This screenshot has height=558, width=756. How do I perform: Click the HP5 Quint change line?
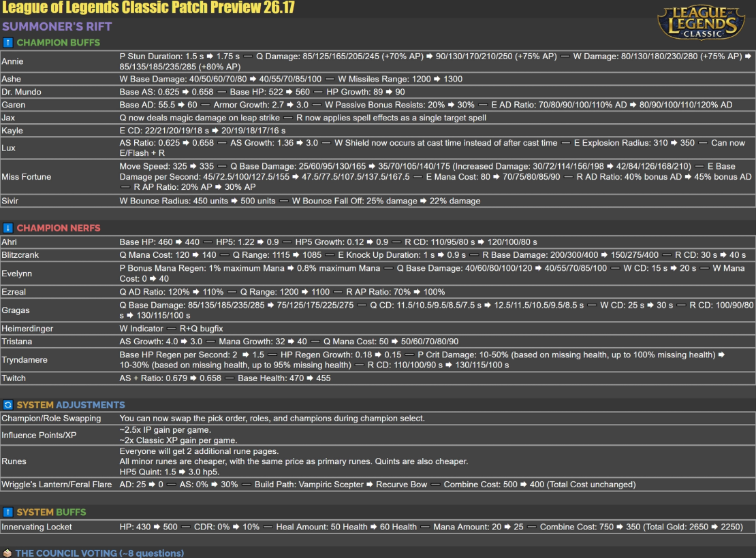pos(169,472)
